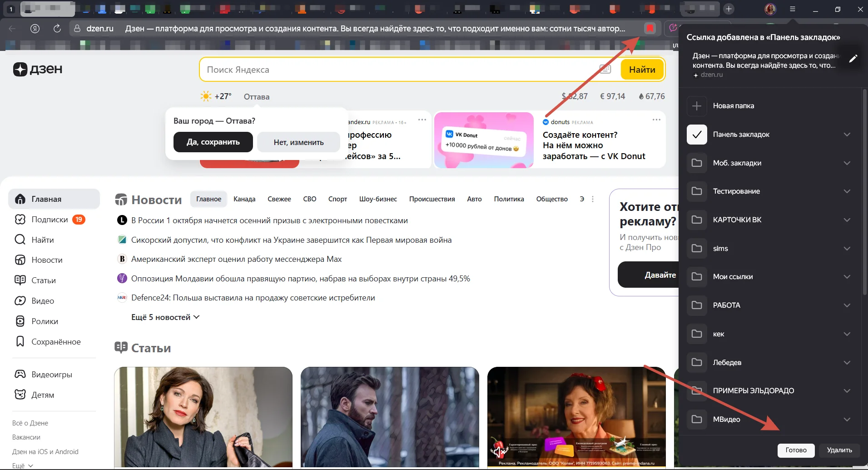Switch to the Шоу-бизнес news tab

click(378, 199)
